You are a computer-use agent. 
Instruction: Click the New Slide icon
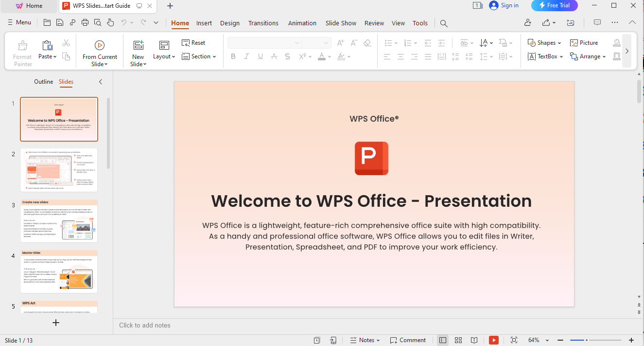coord(138,46)
